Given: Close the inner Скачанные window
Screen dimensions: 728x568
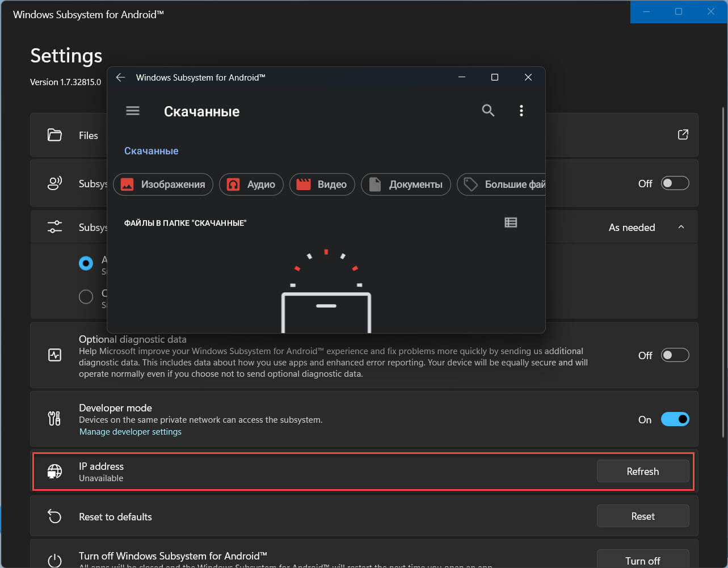Looking at the screenshot, I should (x=528, y=77).
